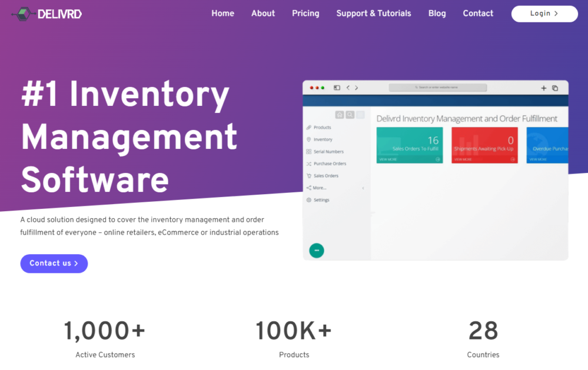
Task: Click the sidebar toggle icon in browser mockup
Action: pos(337,88)
